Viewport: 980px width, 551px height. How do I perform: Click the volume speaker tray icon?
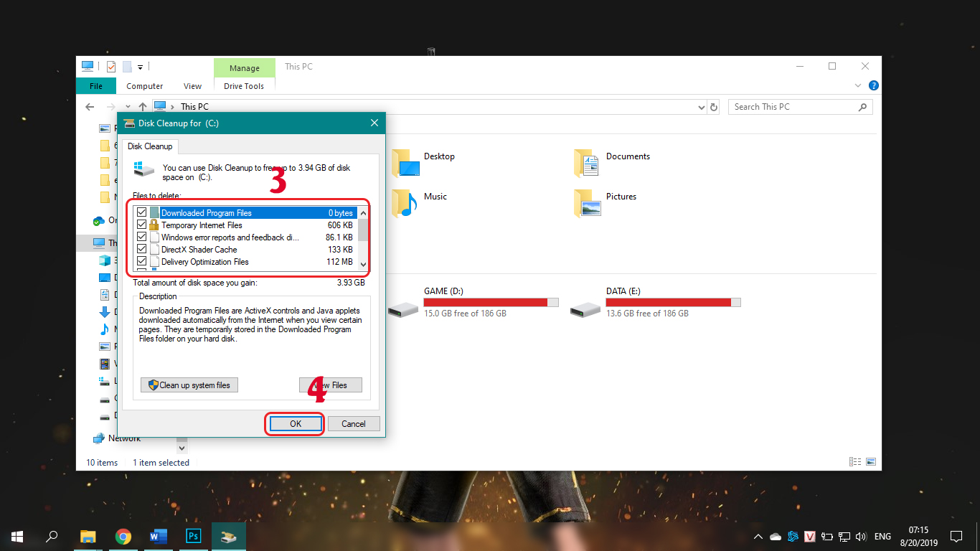(x=861, y=536)
